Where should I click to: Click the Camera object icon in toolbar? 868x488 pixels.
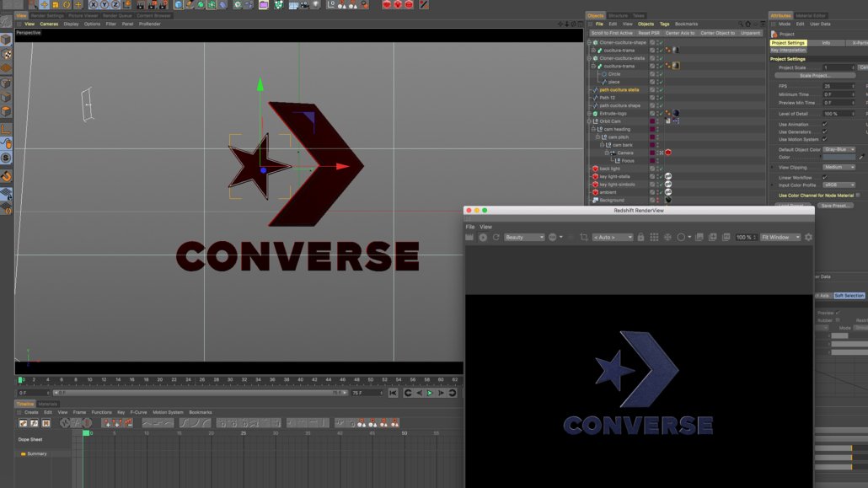coord(304,4)
